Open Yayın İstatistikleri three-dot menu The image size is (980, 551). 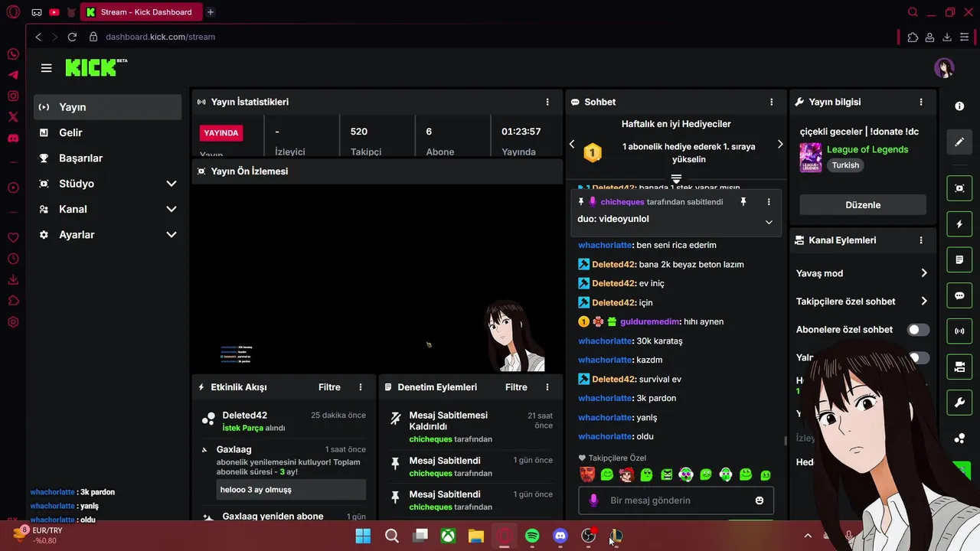547,102
